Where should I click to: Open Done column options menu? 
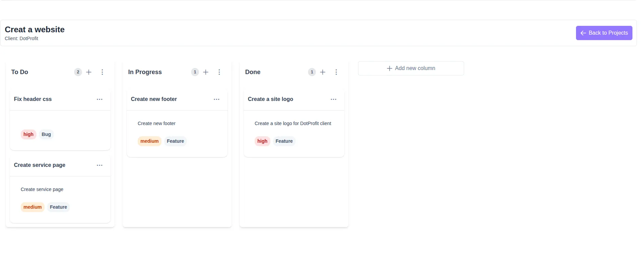(336, 72)
